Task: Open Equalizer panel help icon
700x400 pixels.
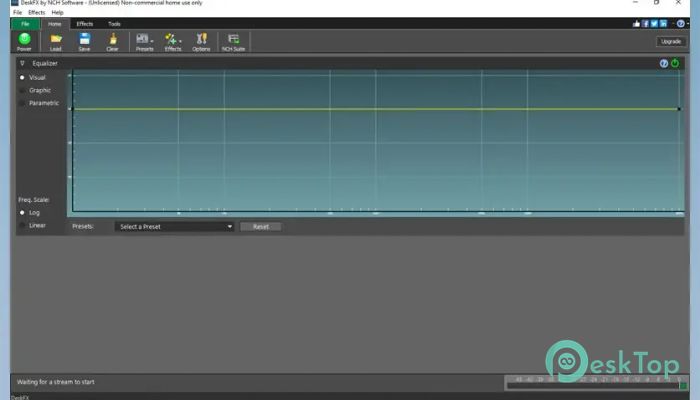Action: [x=664, y=63]
